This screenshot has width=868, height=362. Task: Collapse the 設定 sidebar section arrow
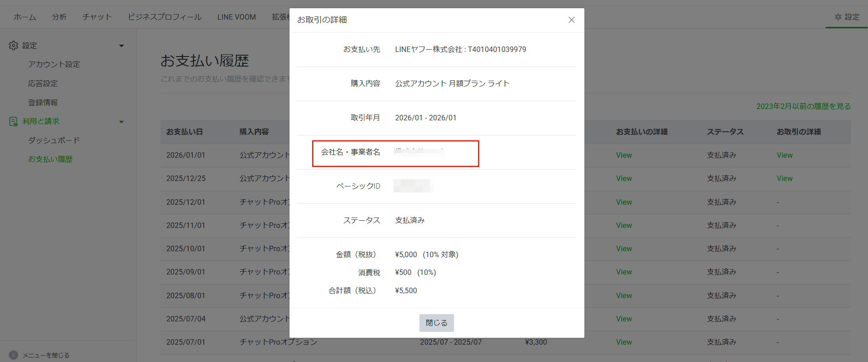[121, 46]
